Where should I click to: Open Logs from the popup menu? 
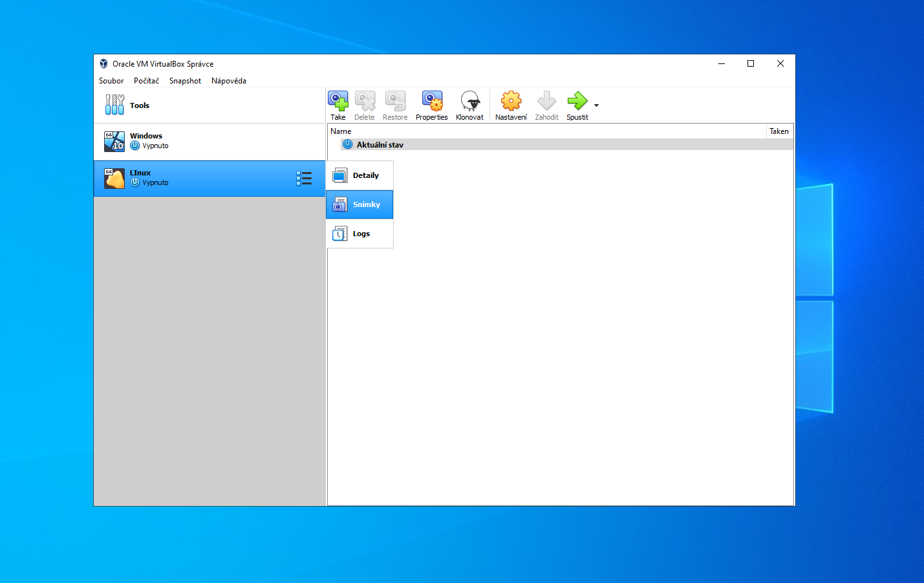[x=360, y=234]
